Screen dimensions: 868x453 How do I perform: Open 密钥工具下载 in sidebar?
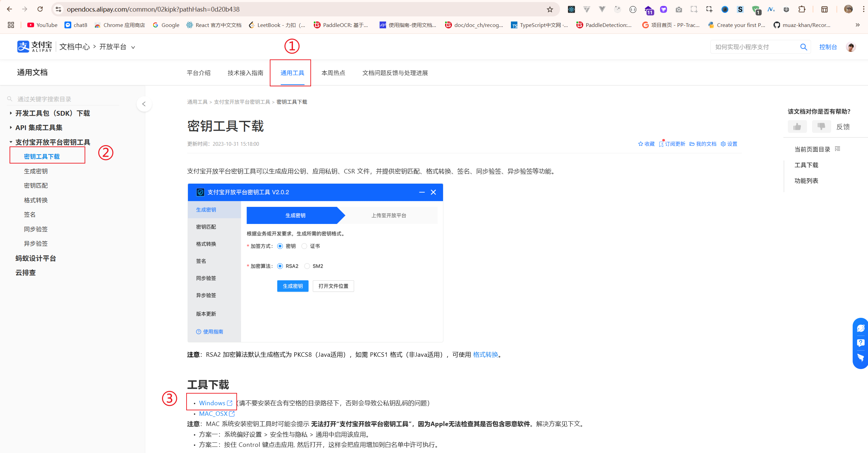pyautogui.click(x=42, y=156)
